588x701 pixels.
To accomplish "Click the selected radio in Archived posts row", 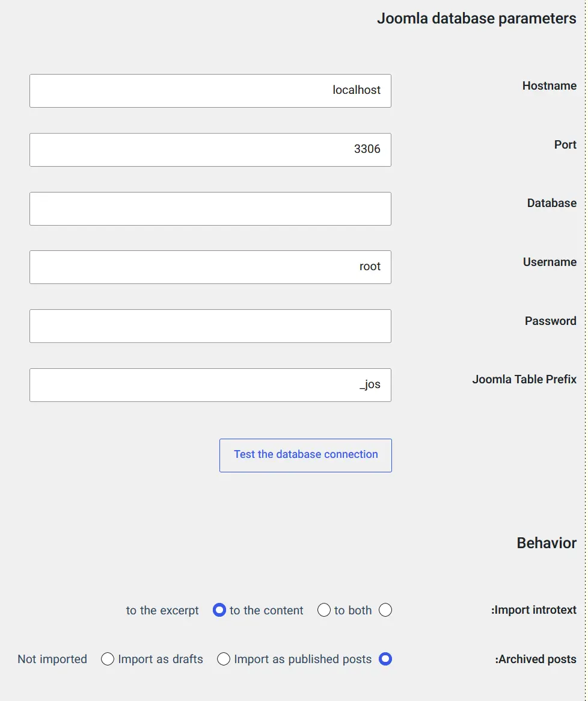I will [x=385, y=659].
